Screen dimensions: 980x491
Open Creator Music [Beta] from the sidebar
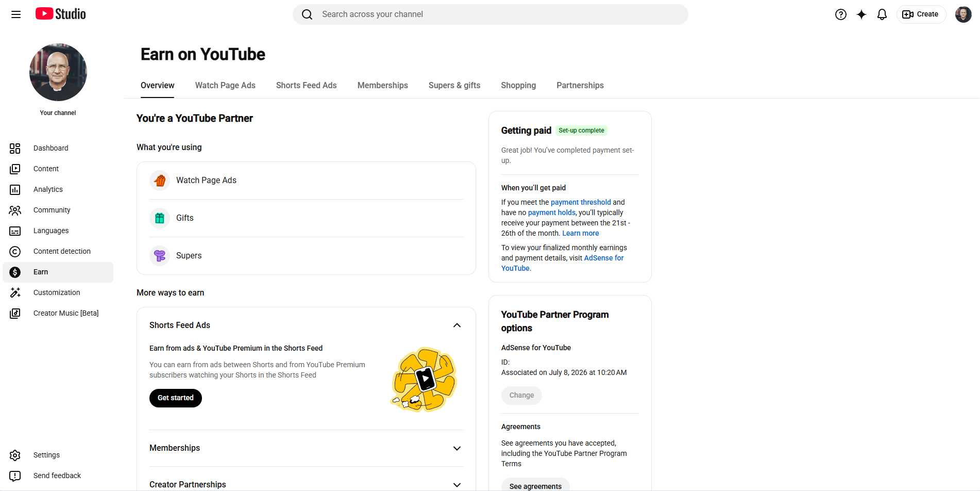click(58, 314)
